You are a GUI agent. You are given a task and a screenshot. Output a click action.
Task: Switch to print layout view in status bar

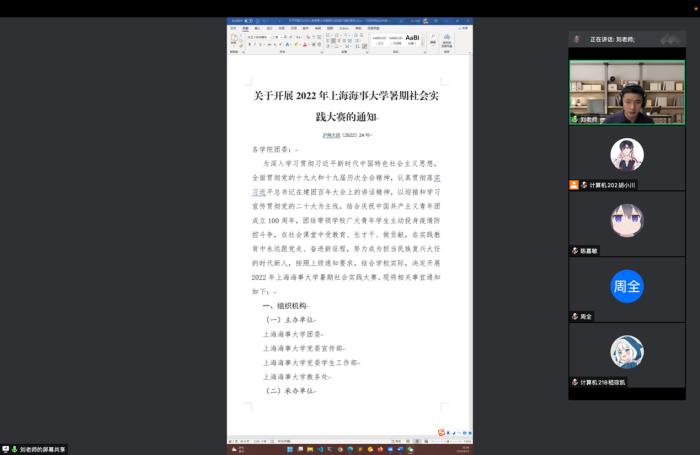(x=417, y=441)
